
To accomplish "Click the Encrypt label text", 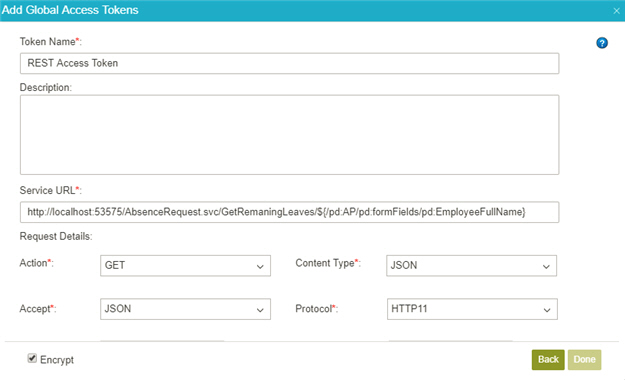I will [x=57, y=360].
